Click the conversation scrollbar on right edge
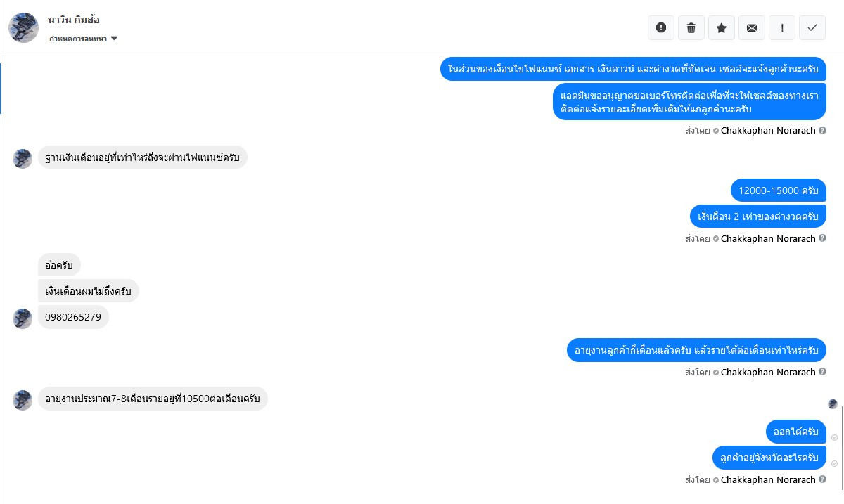The image size is (844, 504). point(842,443)
